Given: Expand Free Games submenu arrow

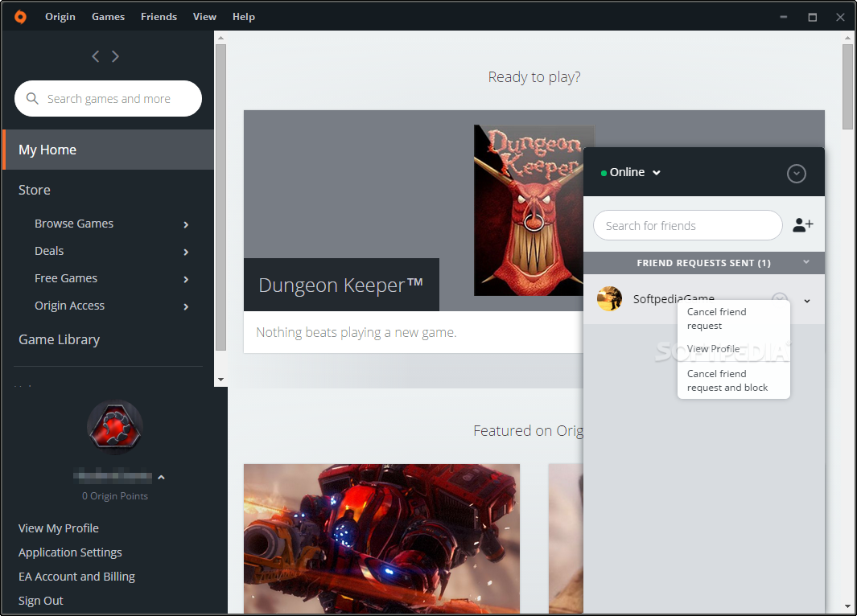Looking at the screenshot, I should pos(187,279).
